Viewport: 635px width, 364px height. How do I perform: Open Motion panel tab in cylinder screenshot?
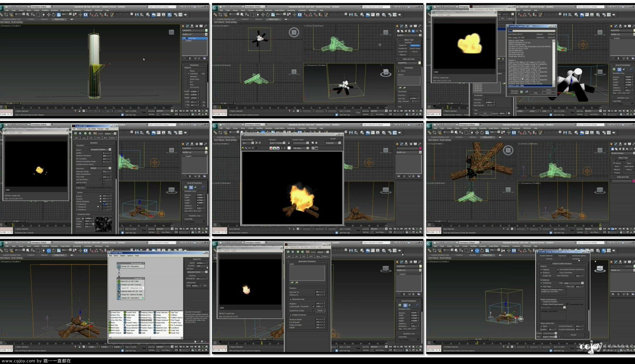[x=196, y=26]
